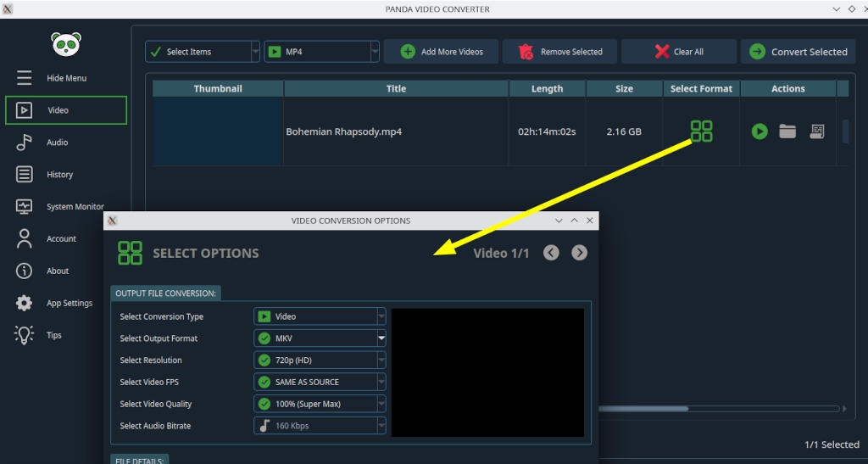Click the Length column header
This screenshot has width=868, height=464.
coord(547,88)
